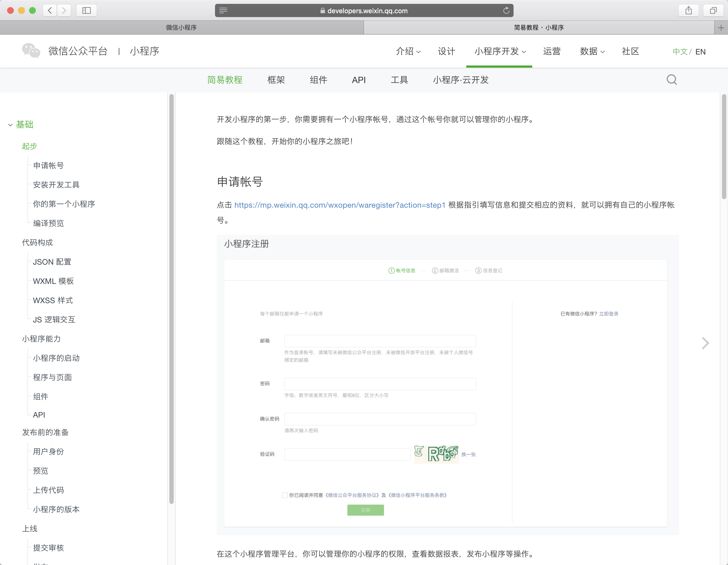Image resolution: width=728 pixels, height=565 pixels.
Task: Switch language to EN
Action: (700, 52)
